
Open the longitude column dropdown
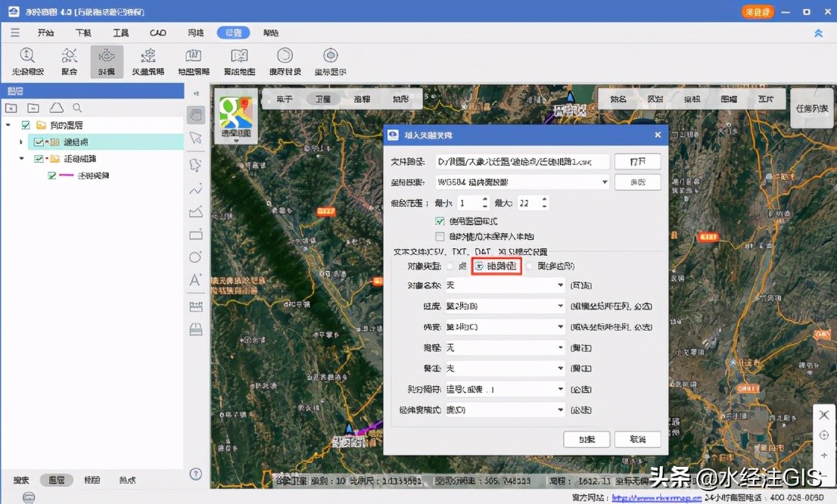[505, 306]
